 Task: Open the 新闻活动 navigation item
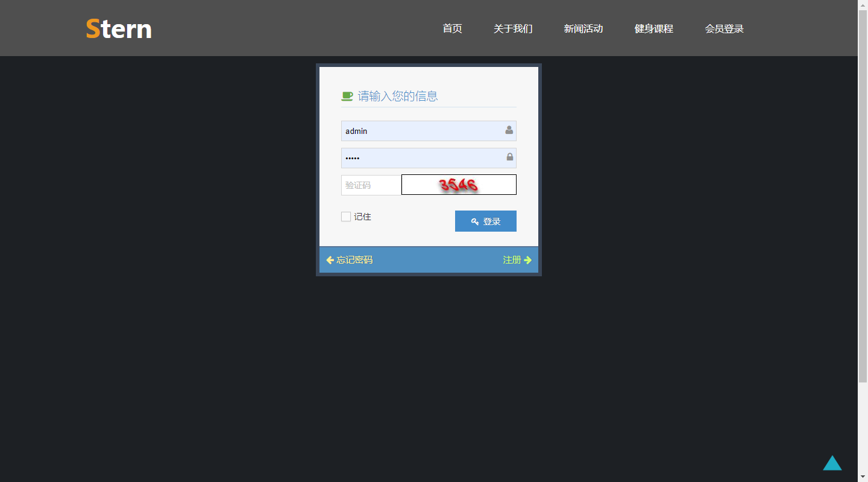click(x=583, y=28)
